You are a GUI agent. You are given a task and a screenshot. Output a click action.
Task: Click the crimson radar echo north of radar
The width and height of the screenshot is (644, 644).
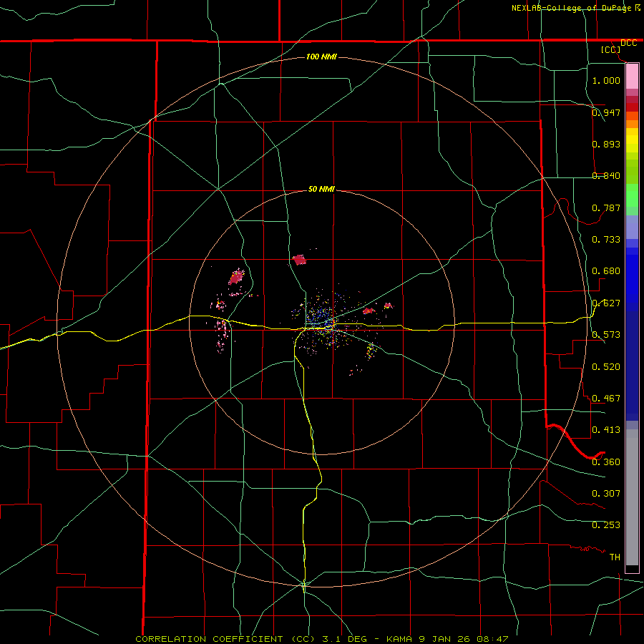(x=299, y=260)
